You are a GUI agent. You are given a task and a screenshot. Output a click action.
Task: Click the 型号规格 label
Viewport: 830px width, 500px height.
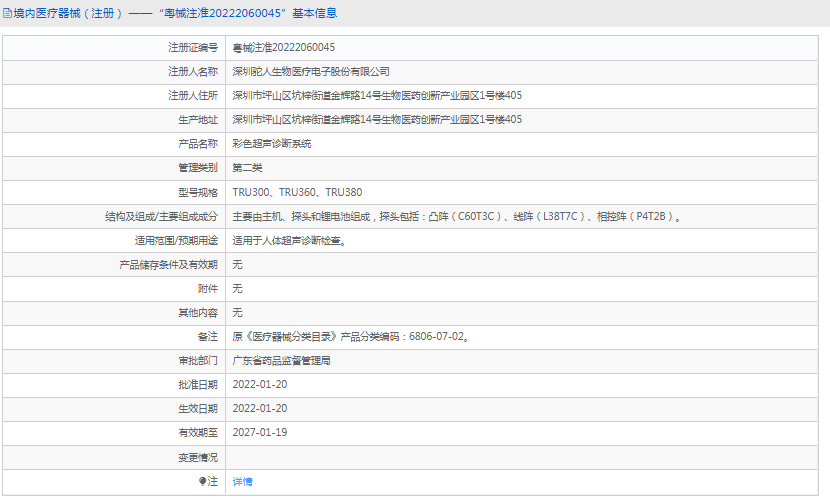pos(198,193)
